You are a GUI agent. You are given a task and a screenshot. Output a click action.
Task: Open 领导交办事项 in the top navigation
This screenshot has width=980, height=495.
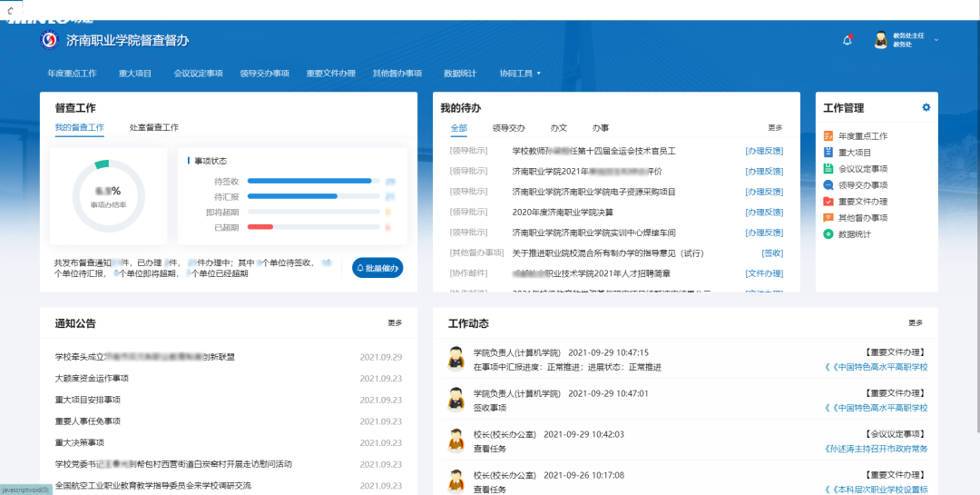click(x=264, y=74)
